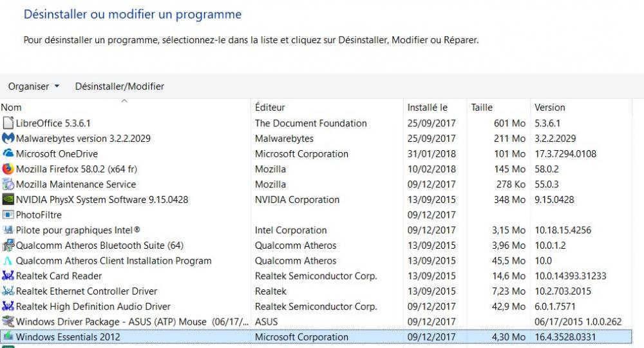Sort programs by Taille column header
The height and width of the screenshot is (348, 644).
(482, 108)
